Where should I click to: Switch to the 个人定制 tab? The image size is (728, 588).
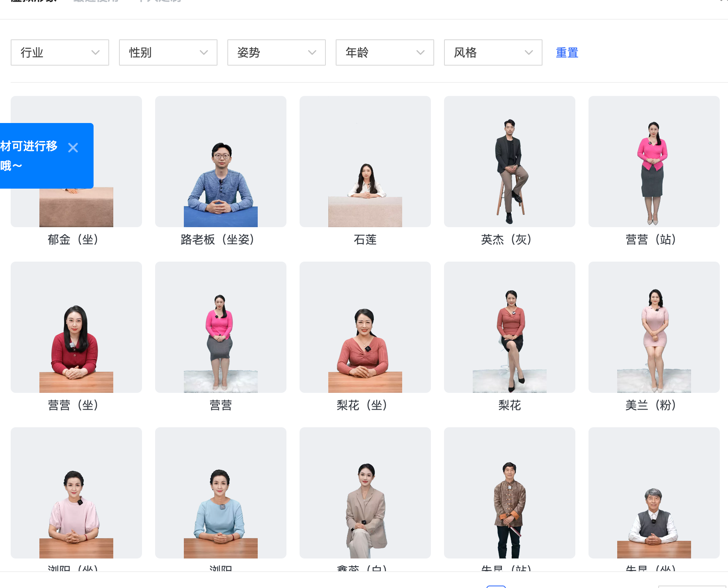click(x=159, y=2)
